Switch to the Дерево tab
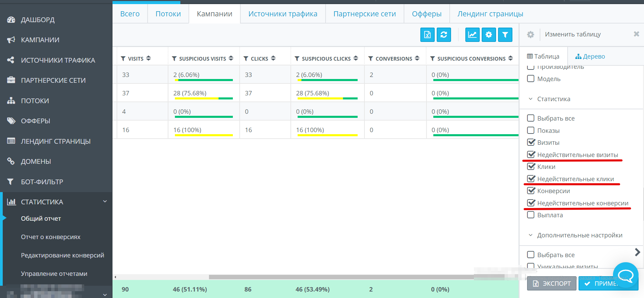 pos(590,57)
